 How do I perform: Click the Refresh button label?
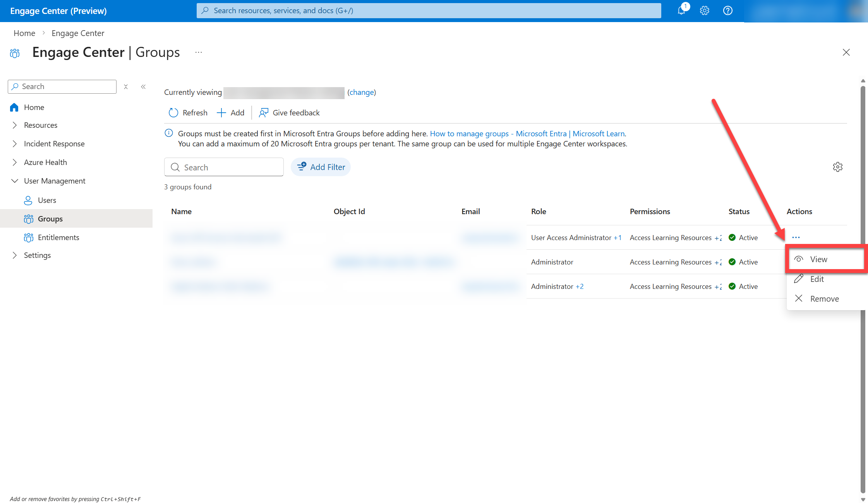tap(195, 113)
